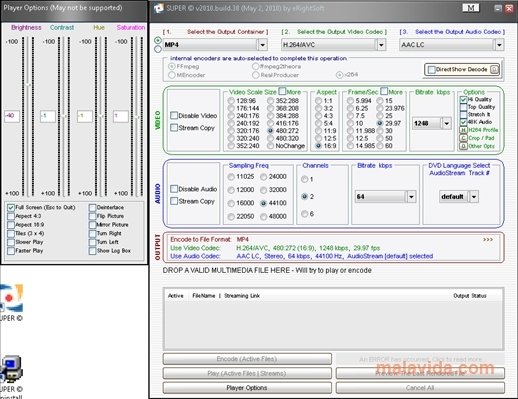Click the Hue slider track

coord(101,116)
